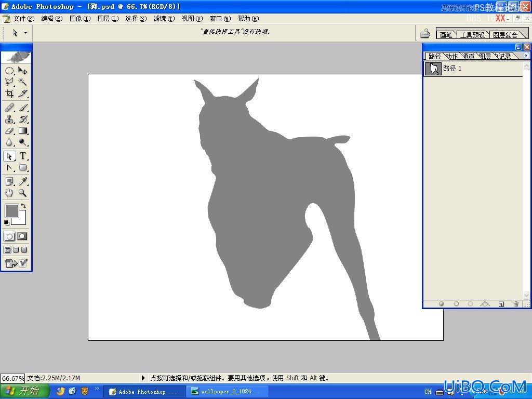Open the background white color swatch
This screenshot has width=532, height=399.
click(x=22, y=220)
